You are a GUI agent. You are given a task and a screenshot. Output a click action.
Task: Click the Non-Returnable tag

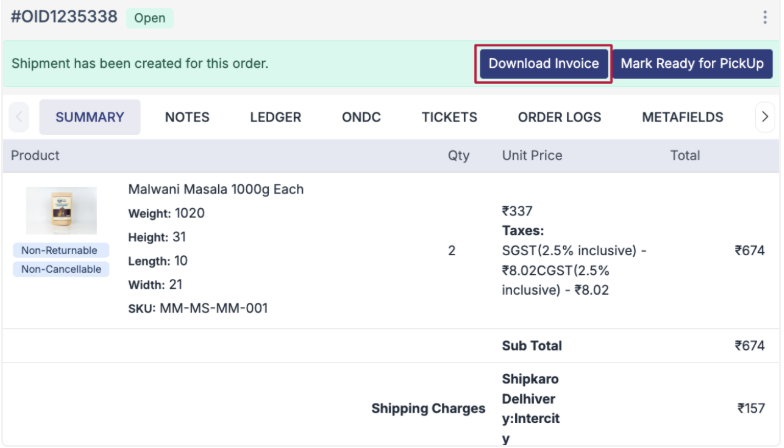(x=59, y=250)
